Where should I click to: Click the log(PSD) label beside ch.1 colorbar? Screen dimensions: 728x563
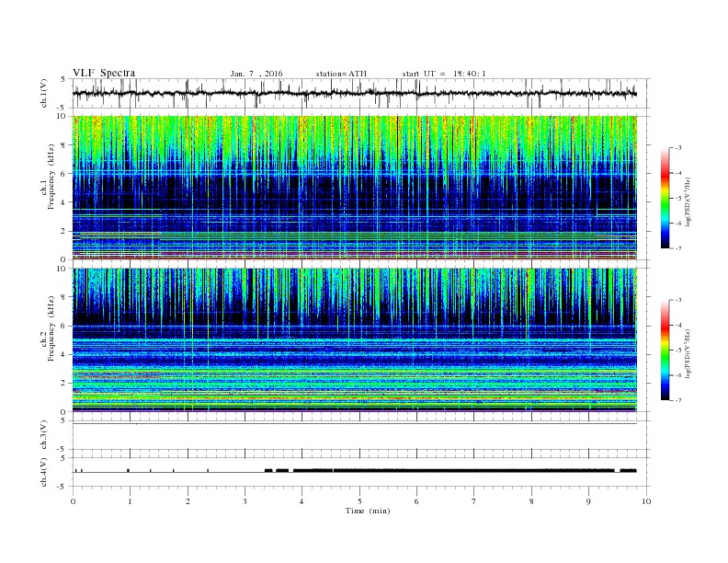688,201
